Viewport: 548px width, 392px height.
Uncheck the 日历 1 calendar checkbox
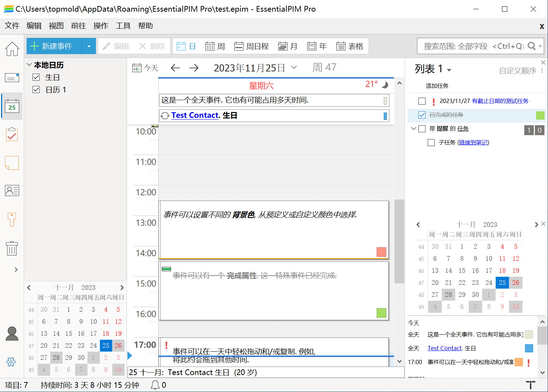point(36,90)
